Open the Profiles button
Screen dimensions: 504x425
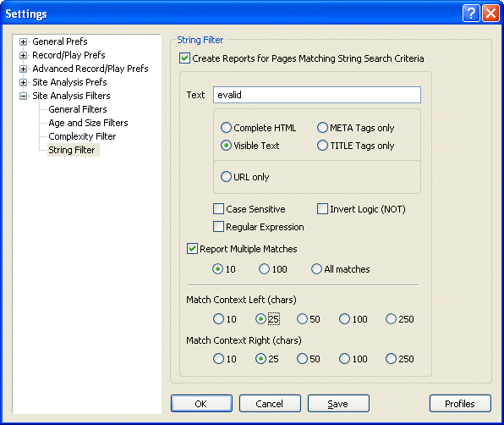[x=460, y=404]
